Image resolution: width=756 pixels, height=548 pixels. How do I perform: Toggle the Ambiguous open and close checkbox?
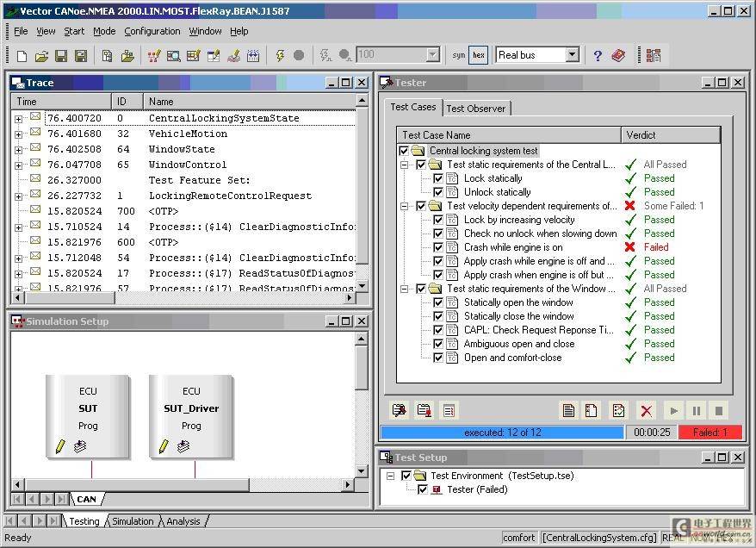coord(437,344)
